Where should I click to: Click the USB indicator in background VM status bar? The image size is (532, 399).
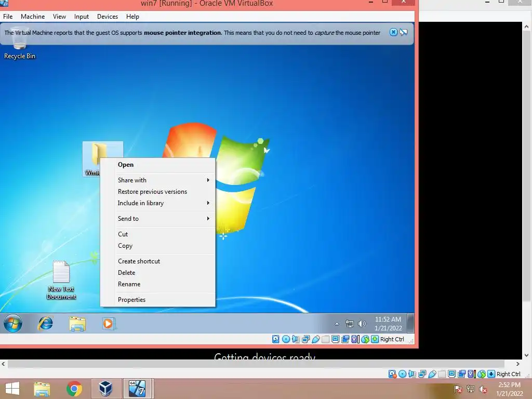click(432, 374)
